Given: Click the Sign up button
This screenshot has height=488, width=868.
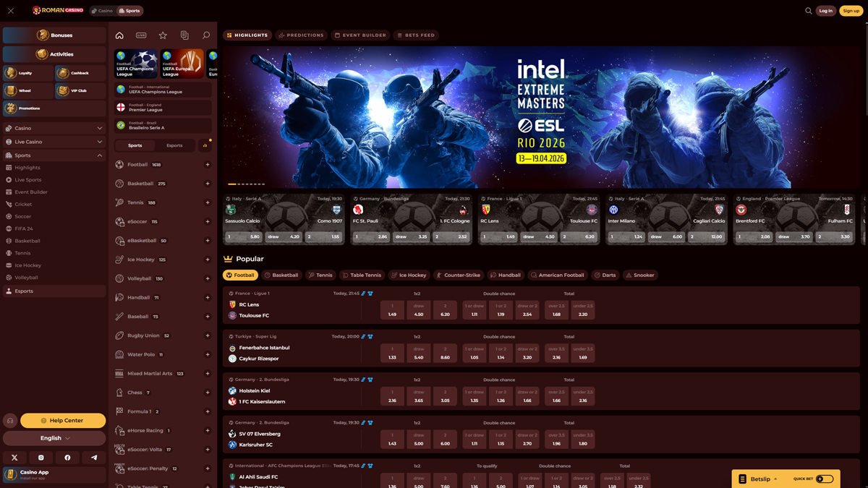Looking at the screenshot, I should 851,11.
